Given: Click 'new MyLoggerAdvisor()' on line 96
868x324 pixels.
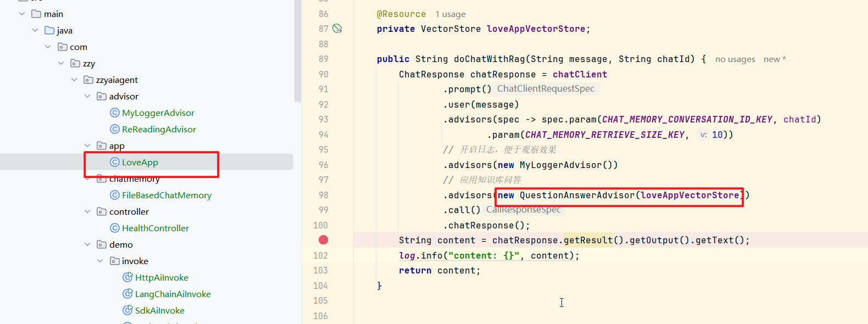Looking at the screenshot, I should point(555,165).
